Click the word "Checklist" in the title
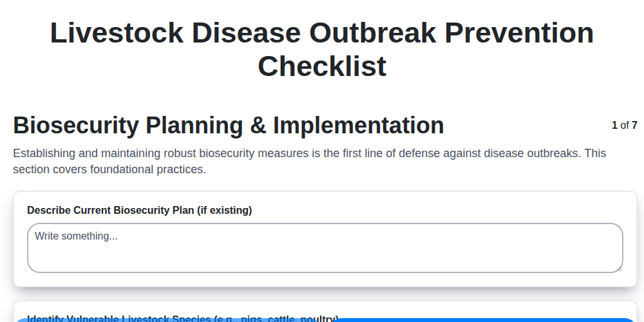This screenshot has width=644, height=322. click(x=322, y=66)
